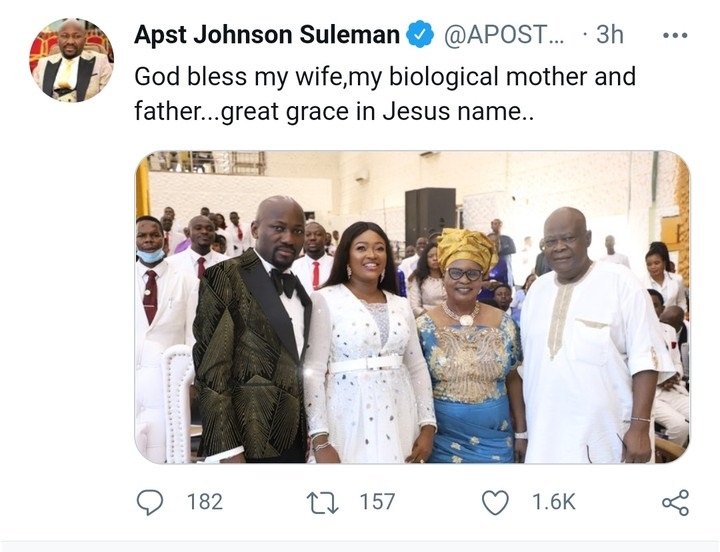Open the reply speech-bubble icon
The width and height of the screenshot is (720, 552).
click(x=150, y=502)
